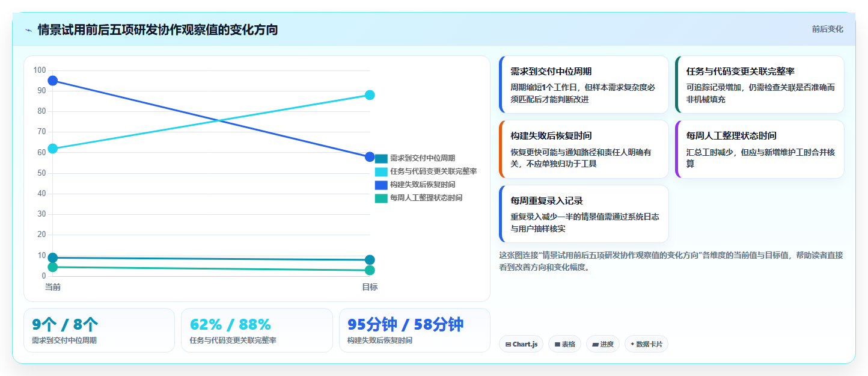The width and height of the screenshot is (868, 376).
Task: Click the 任务与代码变更关联完整率 caption under 62% / 88%
Action: 233,341
